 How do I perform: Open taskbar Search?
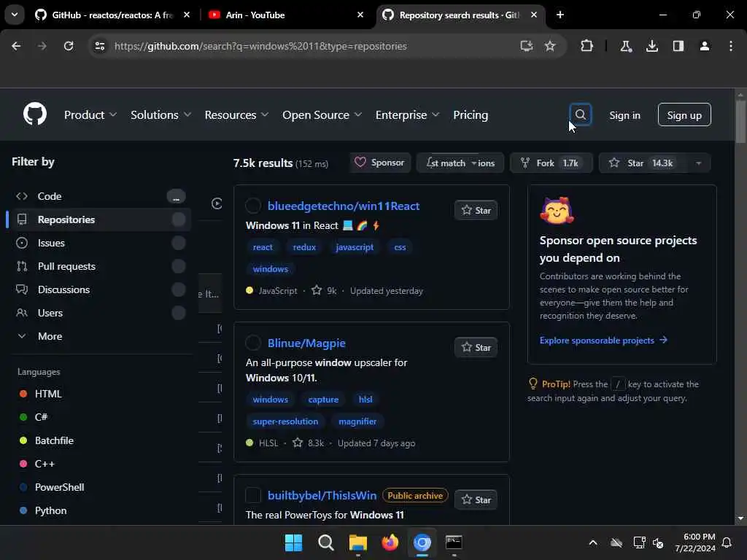[x=326, y=542]
